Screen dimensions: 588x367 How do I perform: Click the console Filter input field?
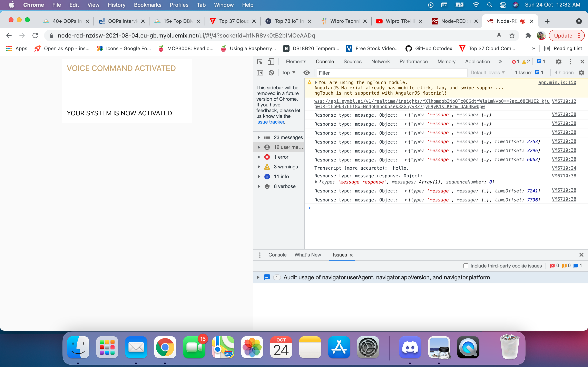(391, 73)
